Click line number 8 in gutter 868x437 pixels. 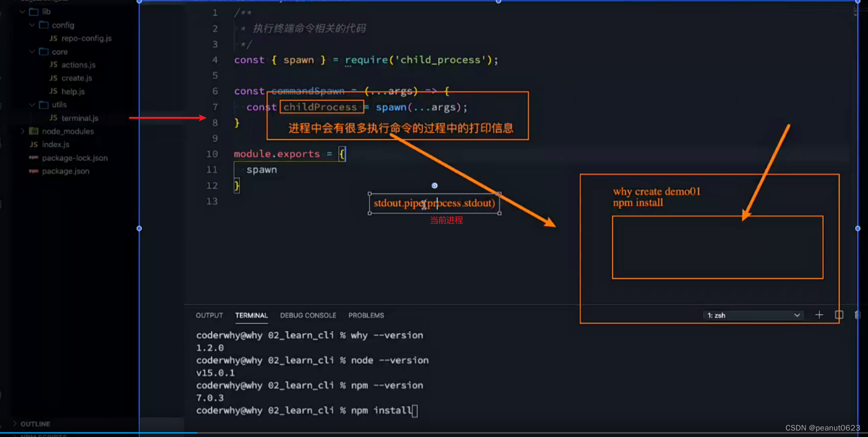pyautogui.click(x=215, y=122)
